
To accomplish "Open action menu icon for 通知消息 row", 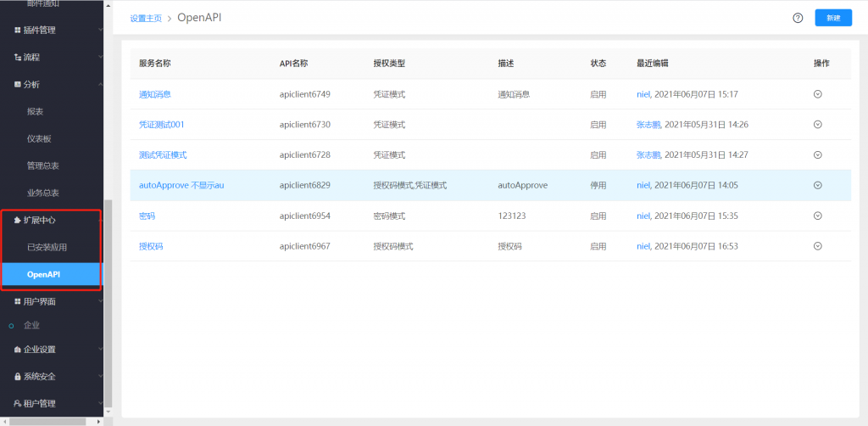I will click(818, 94).
